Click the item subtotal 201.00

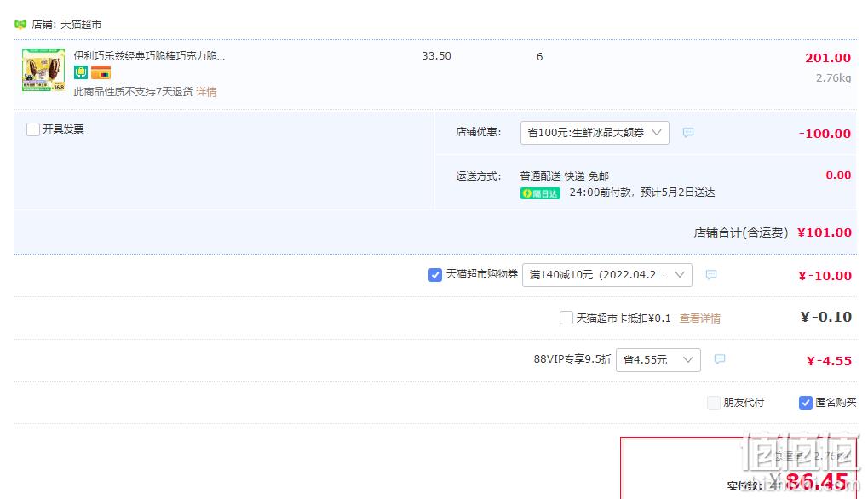pyautogui.click(x=828, y=58)
